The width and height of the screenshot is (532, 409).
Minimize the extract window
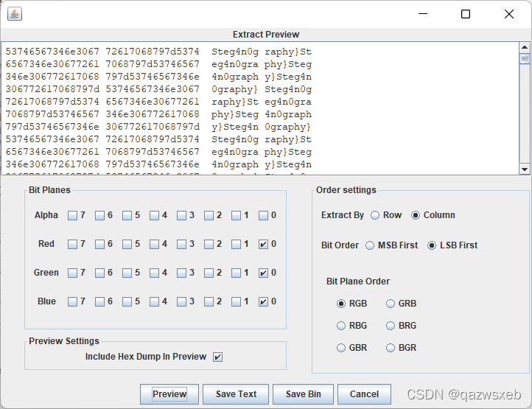(x=423, y=14)
